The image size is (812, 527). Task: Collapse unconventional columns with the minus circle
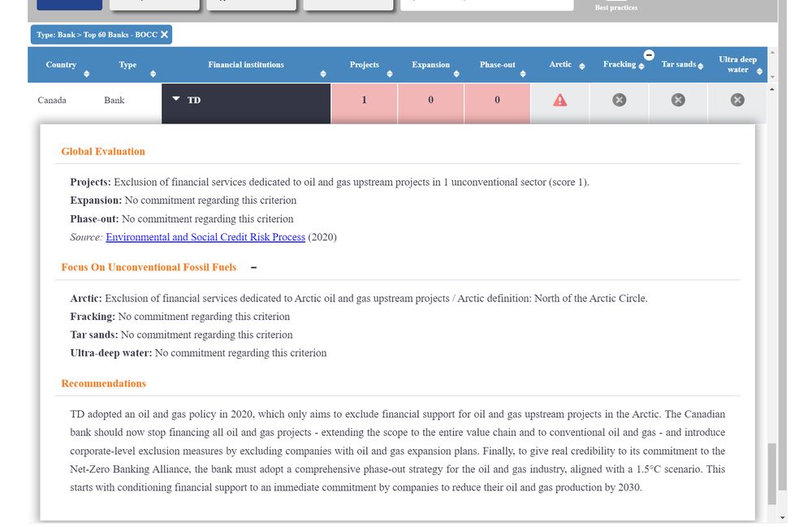click(x=649, y=55)
